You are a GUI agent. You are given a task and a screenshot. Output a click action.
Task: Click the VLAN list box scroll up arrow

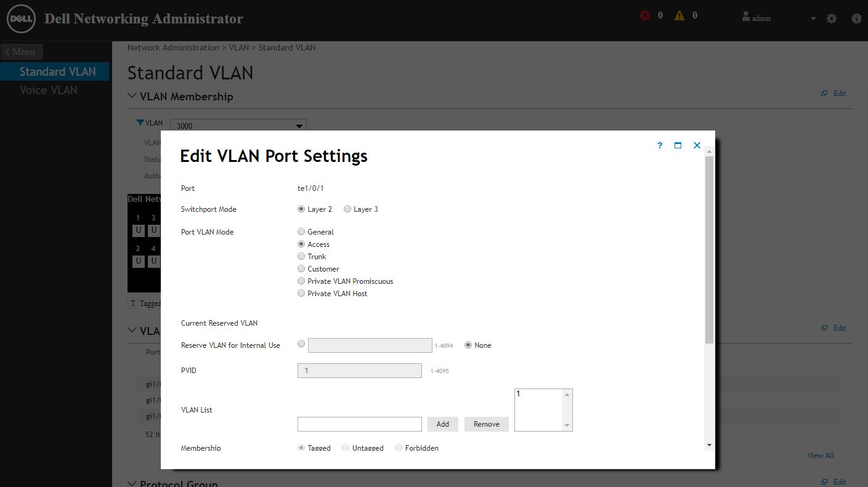567,395
